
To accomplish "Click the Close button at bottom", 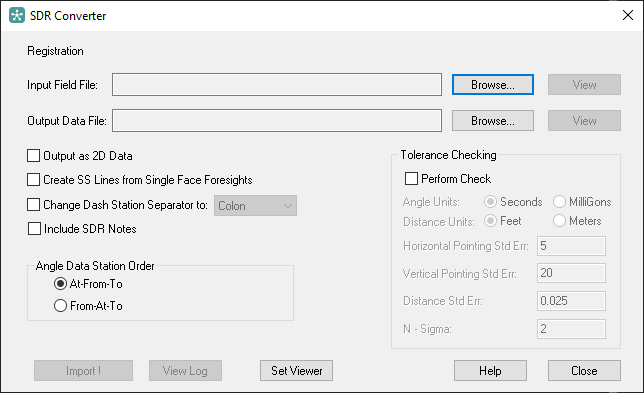I will (x=584, y=370).
